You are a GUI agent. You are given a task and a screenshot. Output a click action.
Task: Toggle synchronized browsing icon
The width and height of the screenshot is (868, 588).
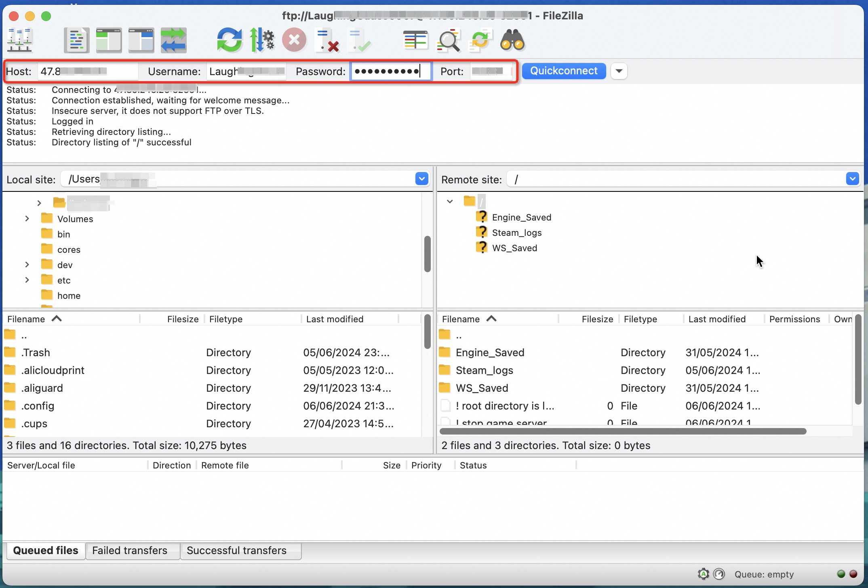pos(480,40)
